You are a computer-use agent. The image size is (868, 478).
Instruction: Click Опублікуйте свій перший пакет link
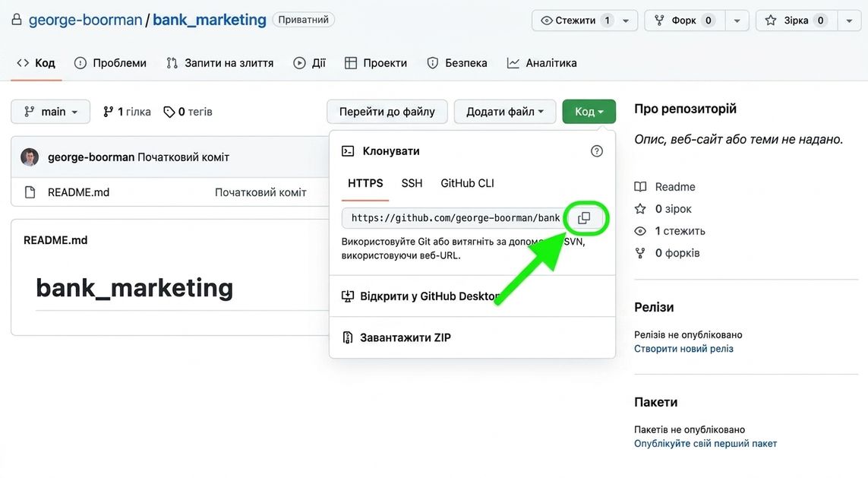[x=705, y=444]
